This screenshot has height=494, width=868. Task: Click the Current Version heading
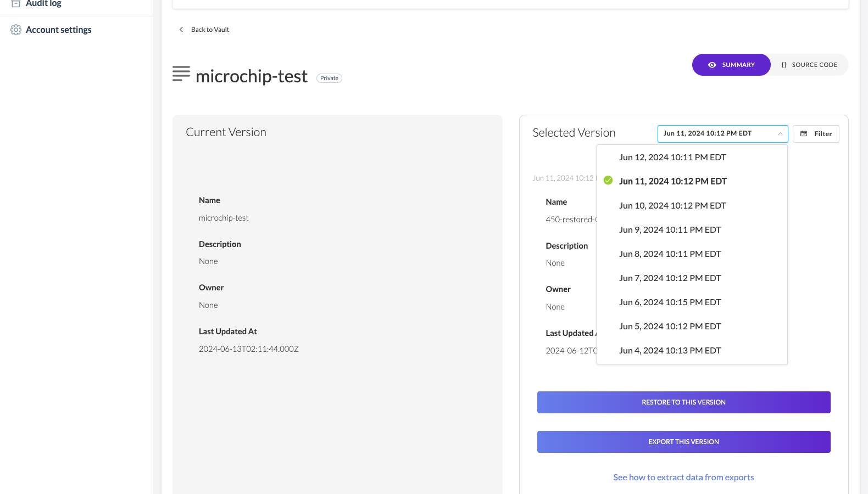coord(226,132)
